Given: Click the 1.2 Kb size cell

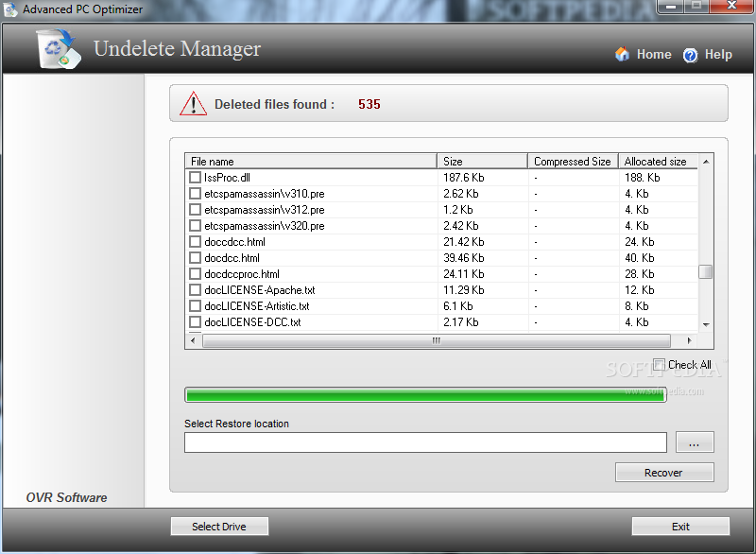Looking at the screenshot, I should 458,210.
